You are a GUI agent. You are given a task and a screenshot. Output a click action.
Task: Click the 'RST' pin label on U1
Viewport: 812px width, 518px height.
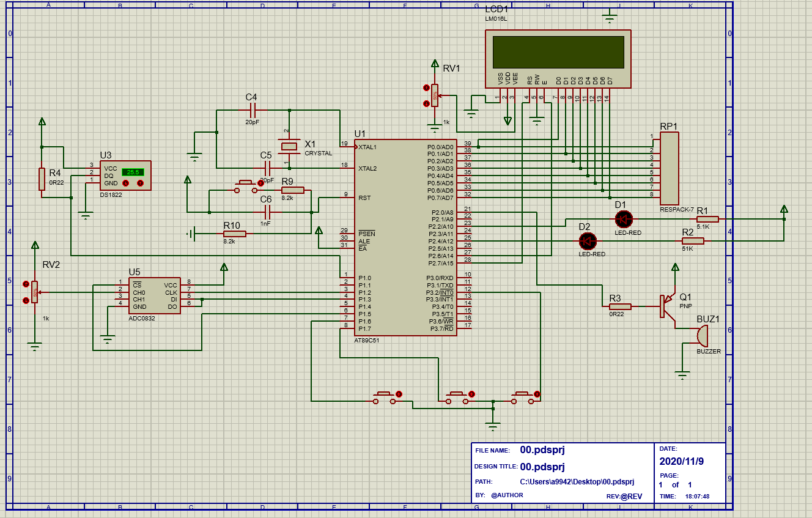pyautogui.click(x=364, y=198)
